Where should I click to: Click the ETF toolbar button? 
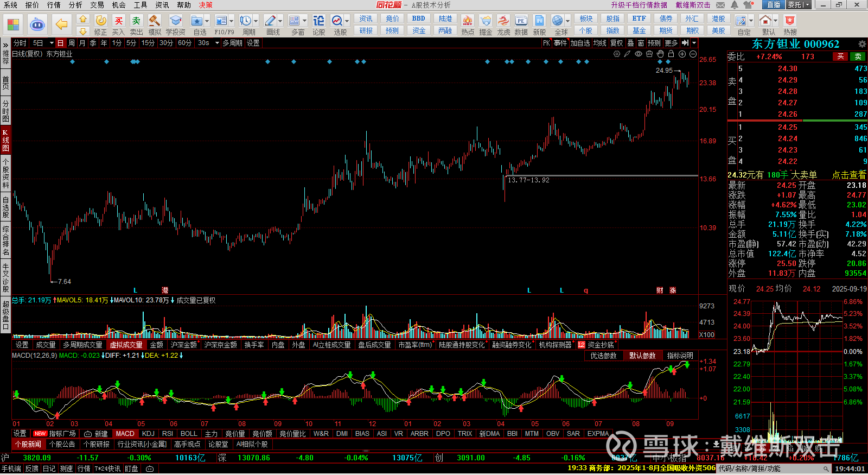[639, 18]
